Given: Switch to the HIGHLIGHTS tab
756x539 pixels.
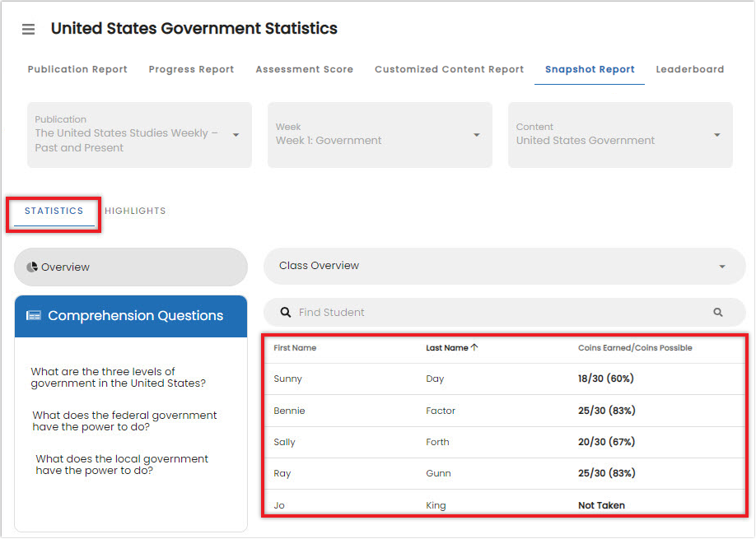Looking at the screenshot, I should (x=135, y=211).
